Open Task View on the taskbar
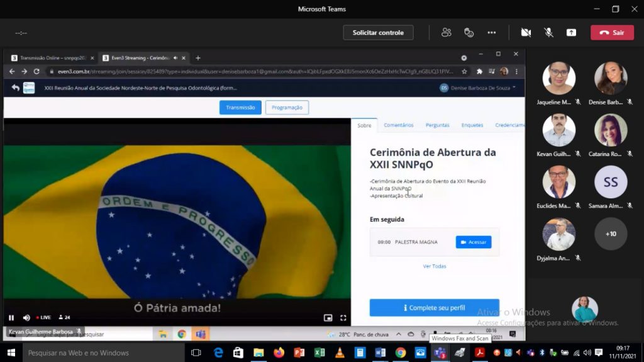 pyautogui.click(x=196, y=353)
